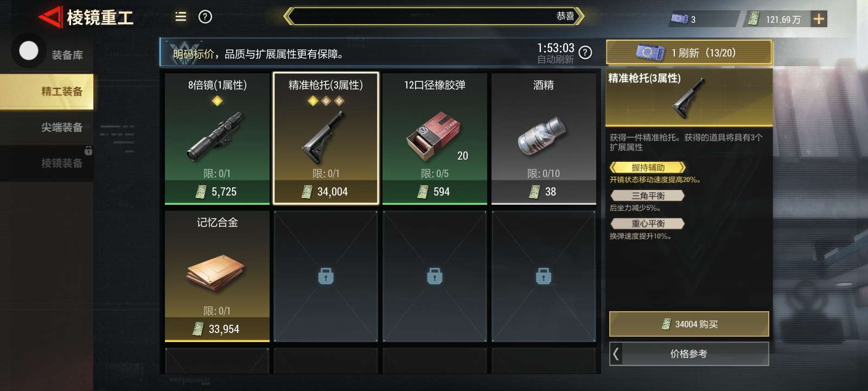The height and width of the screenshot is (391, 868).
Task: Click the plus icon to add currency
Action: pos(819,19)
